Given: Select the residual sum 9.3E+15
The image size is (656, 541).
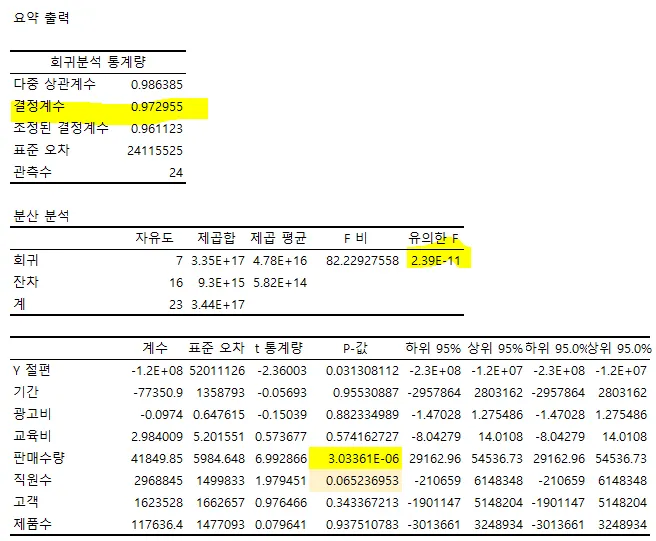Looking at the screenshot, I should pyautogui.click(x=221, y=283).
